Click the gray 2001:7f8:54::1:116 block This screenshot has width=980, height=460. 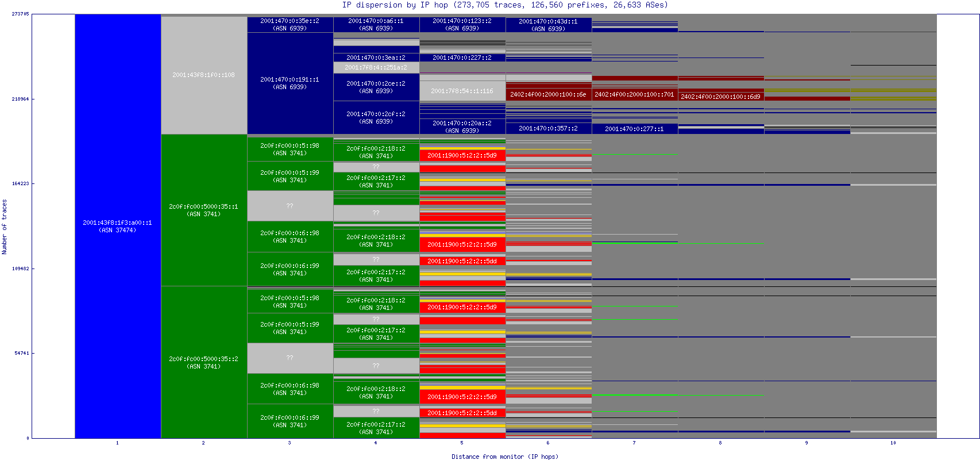pos(462,91)
